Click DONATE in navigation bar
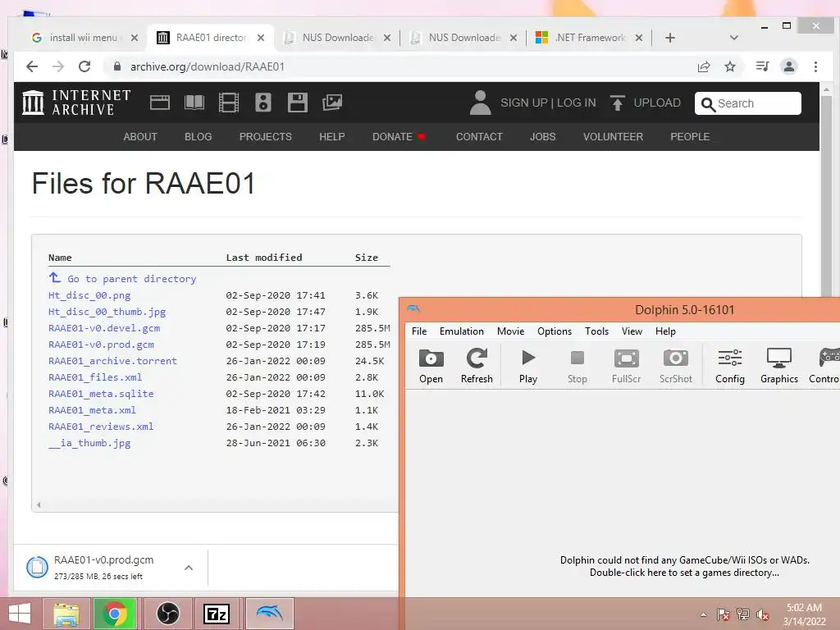The image size is (840, 630). [392, 137]
